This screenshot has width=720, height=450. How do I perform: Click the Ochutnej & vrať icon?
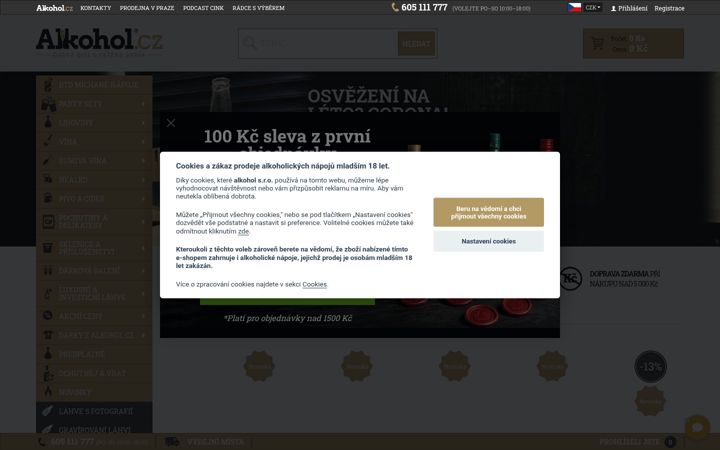click(x=48, y=373)
